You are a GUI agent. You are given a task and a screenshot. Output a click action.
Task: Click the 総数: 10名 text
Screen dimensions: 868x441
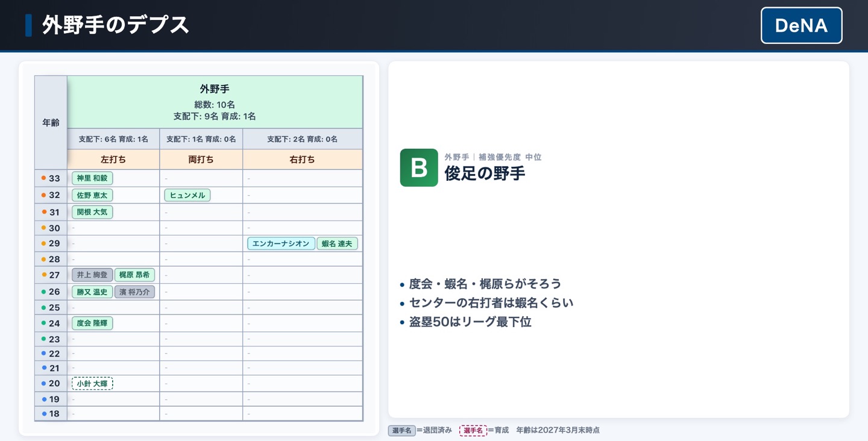(x=215, y=105)
